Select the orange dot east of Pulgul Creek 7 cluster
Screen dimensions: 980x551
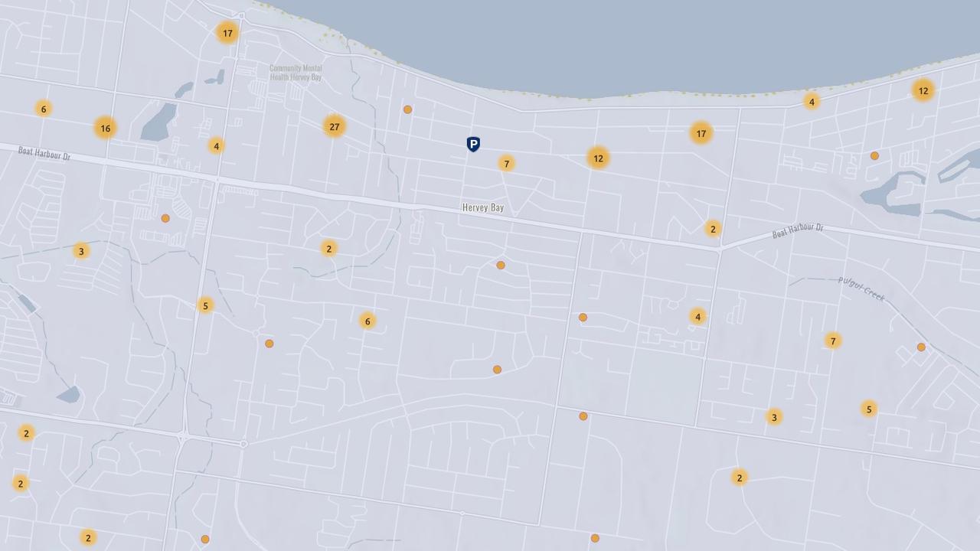(921, 347)
